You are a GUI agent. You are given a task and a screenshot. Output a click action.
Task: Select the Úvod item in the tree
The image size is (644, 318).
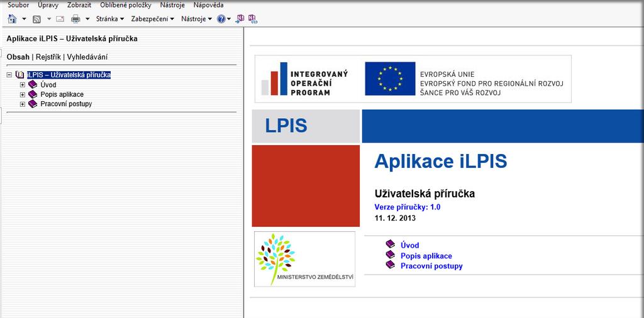[x=48, y=84]
